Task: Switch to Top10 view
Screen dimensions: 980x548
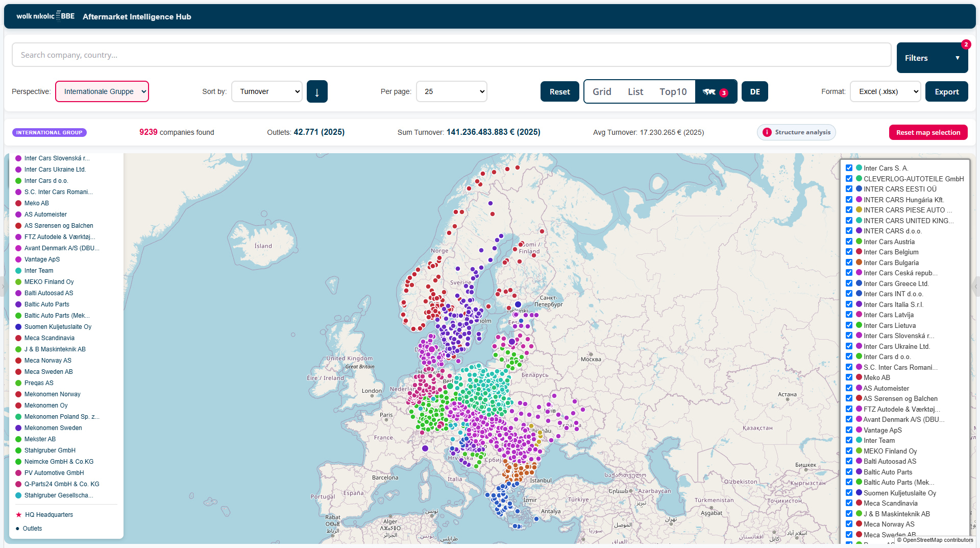Action: 673,91
